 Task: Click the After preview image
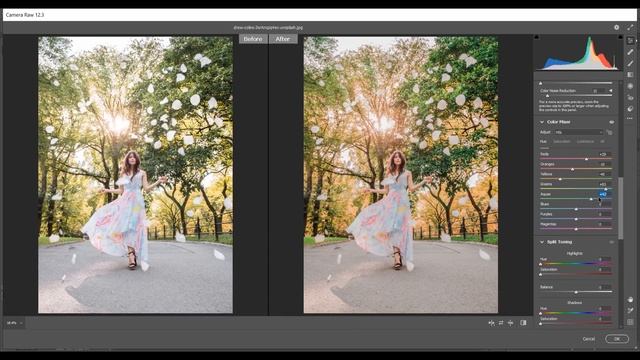pos(400,175)
